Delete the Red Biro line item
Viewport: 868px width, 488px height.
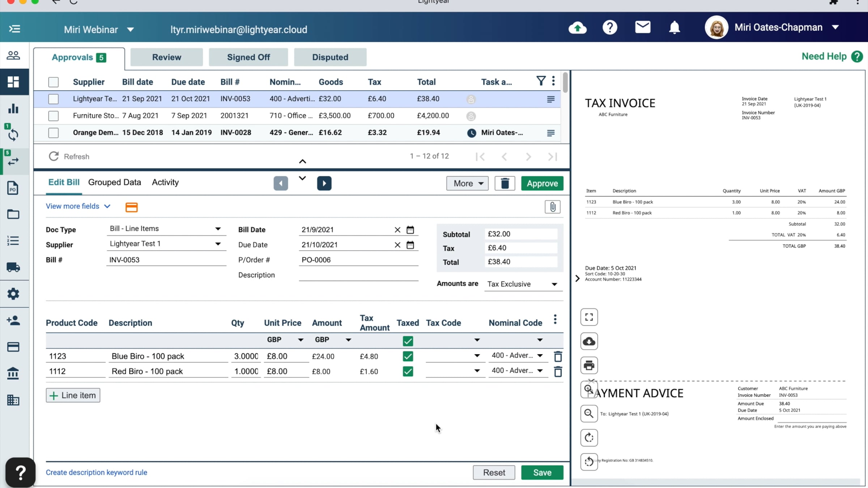pos(558,372)
